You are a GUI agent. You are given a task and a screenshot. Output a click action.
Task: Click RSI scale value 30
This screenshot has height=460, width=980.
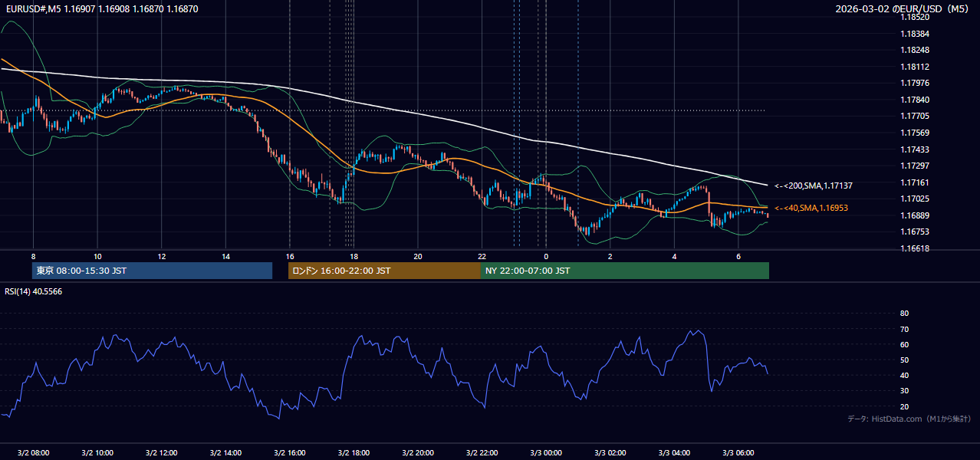(x=904, y=391)
